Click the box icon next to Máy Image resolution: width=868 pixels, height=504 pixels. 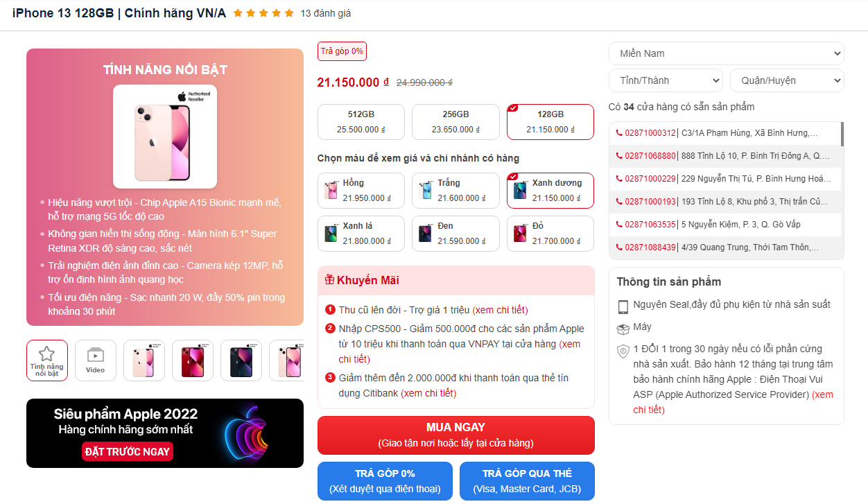pos(623,329)
